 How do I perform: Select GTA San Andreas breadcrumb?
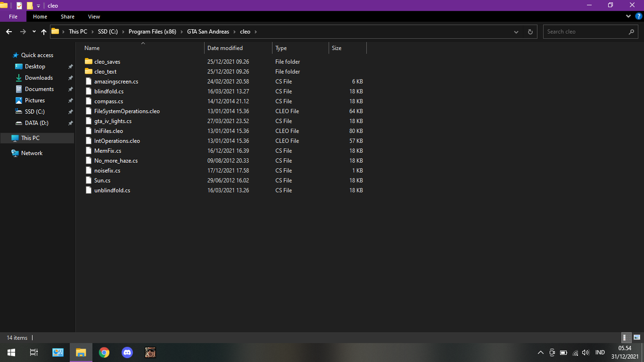[x=208, y=32]
